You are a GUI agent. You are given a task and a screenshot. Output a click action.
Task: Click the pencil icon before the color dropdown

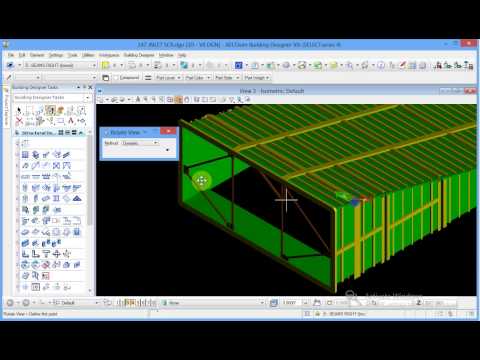pos(9,77)
